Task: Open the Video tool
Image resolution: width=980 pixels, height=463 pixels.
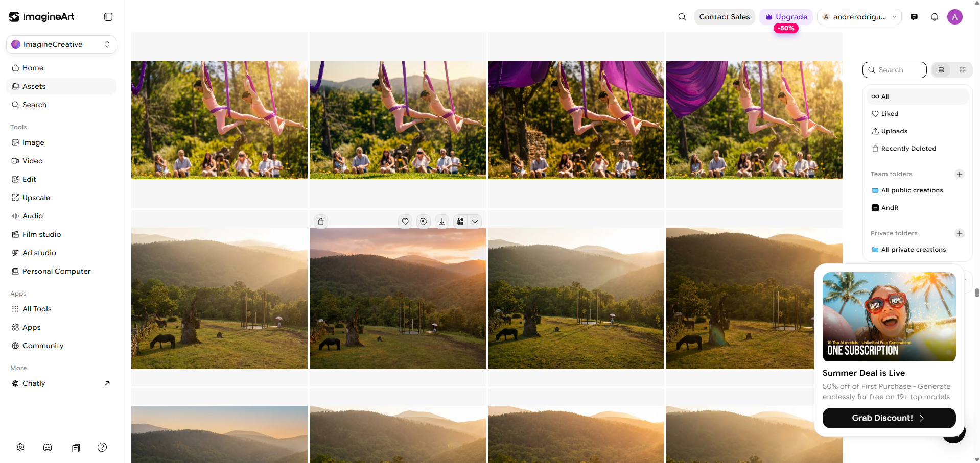Action: pos(61,161)
